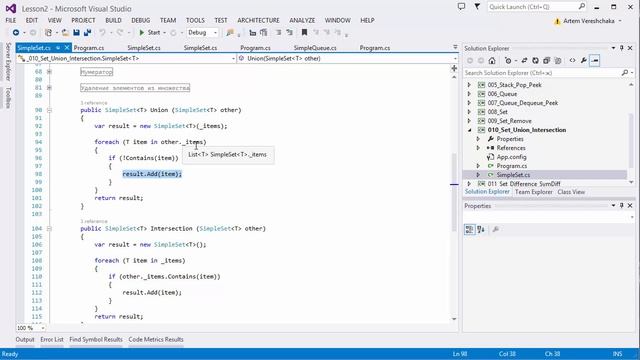This screenshot has height=360, width=640.
Task: Open the ARCHITECTURE menu
Action: coord(258,20)
